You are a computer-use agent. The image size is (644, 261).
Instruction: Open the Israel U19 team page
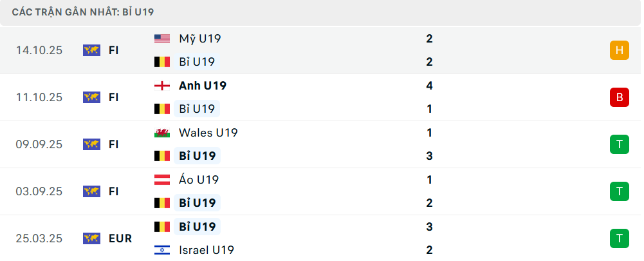click(206, 250)
